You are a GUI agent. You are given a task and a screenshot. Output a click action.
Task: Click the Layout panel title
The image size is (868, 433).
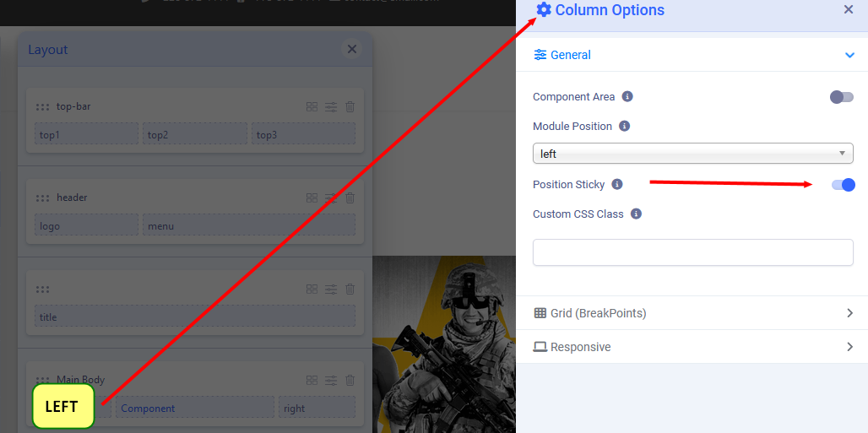coord(47,50)
